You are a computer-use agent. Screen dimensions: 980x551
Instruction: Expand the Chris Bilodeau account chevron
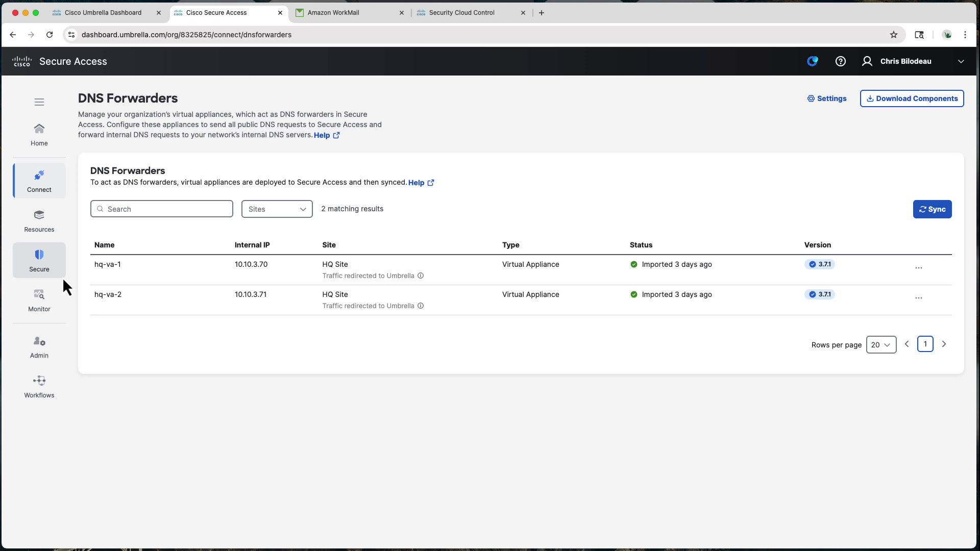click(961, 61)
